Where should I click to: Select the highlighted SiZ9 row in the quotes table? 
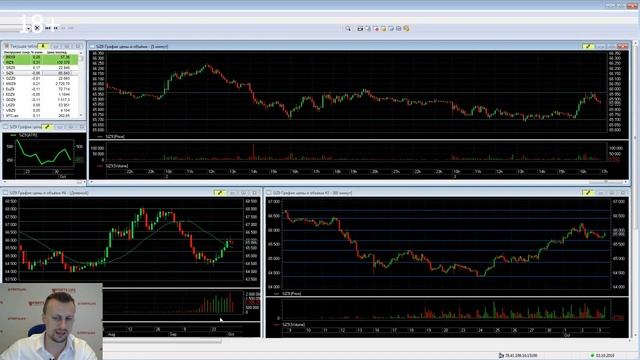[x=41, y=73]
